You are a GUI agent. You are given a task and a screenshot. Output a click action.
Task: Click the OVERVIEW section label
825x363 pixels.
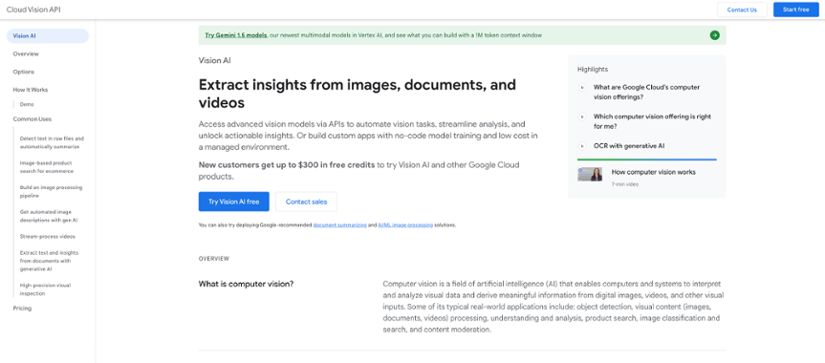214,259
